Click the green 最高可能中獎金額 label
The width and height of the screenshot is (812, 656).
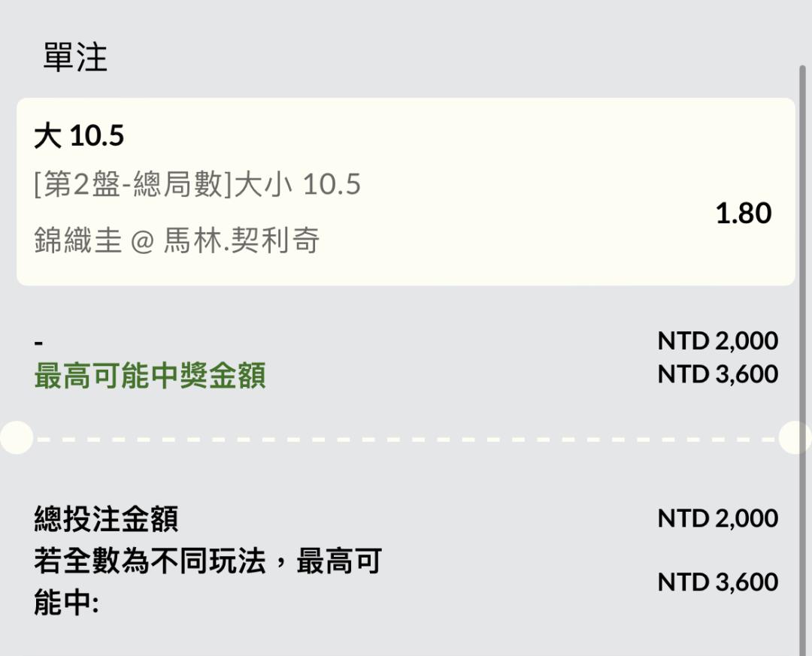point(150,376)
